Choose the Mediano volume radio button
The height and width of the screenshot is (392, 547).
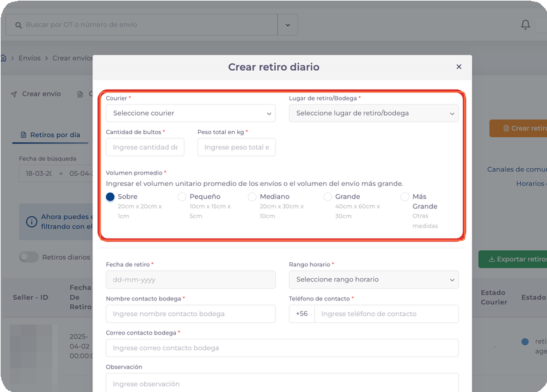[252, 197]
